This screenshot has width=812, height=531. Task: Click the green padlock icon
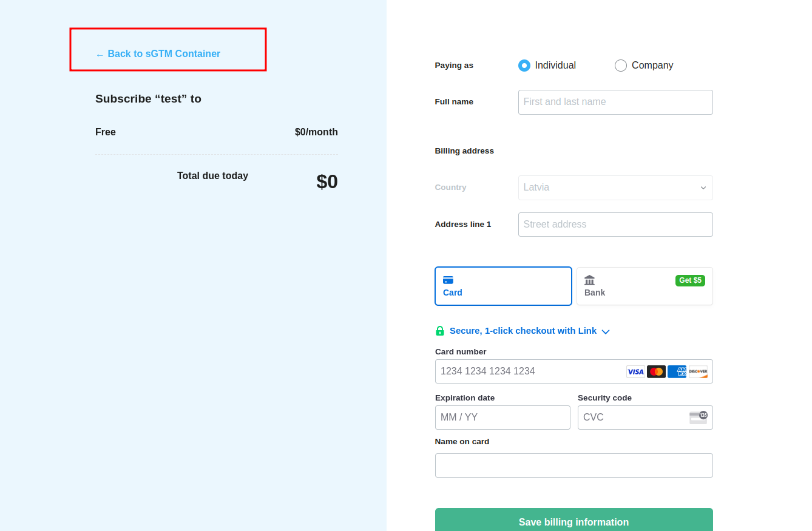coord(440,331)
